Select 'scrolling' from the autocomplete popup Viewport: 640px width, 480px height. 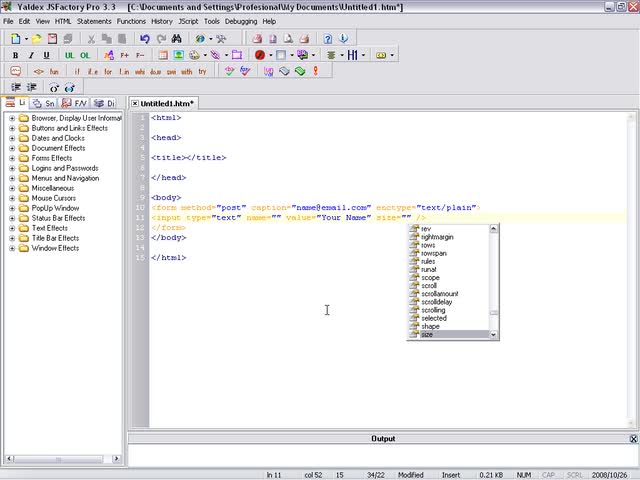click(x=434, y=310)
